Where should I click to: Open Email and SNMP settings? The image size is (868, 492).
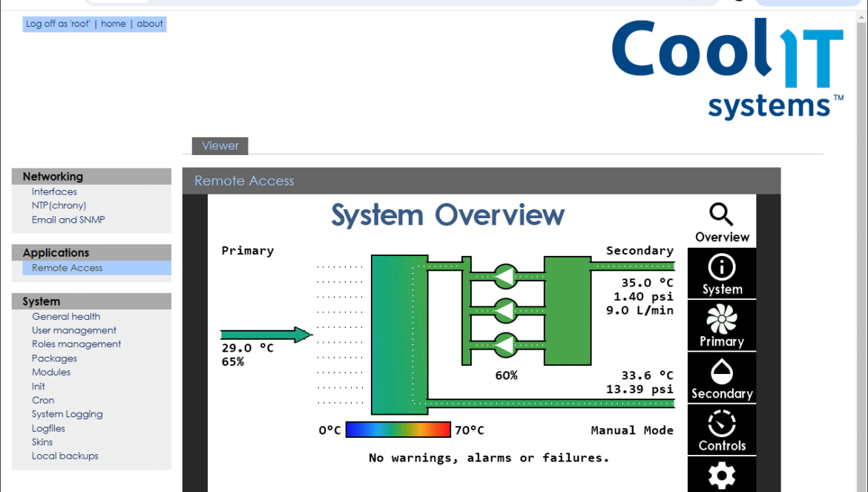pyautogui.click(x=68, y=220)
